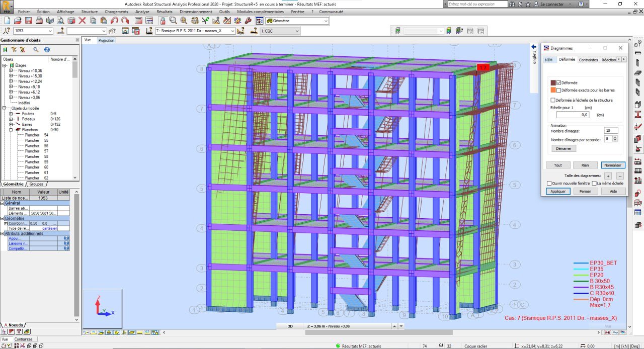Click the brown Déformée color swatch
The height and width of the screenshot is (349, 644).
point(553,83)
